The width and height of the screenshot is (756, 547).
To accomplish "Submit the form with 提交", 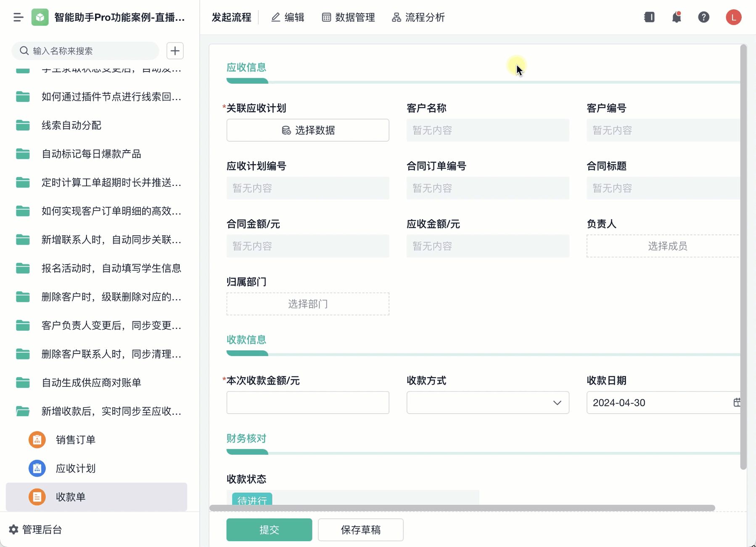I will point(269,530).
